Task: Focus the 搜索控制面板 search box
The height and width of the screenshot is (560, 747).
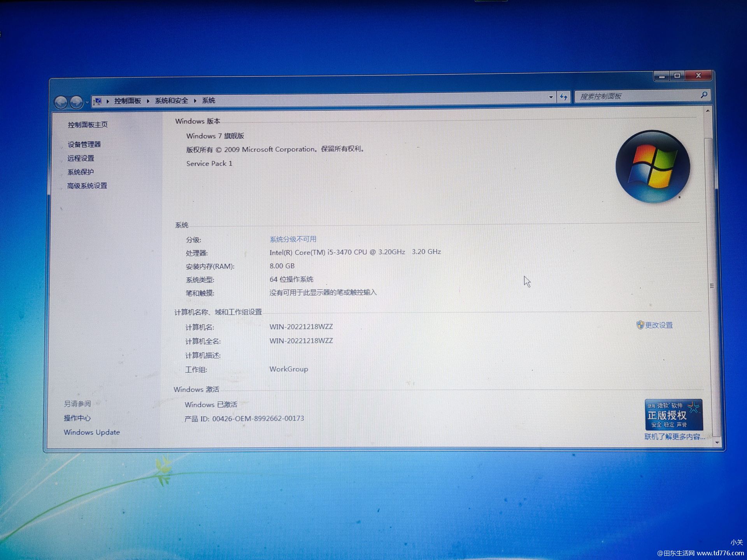Action: click(642, 96)
